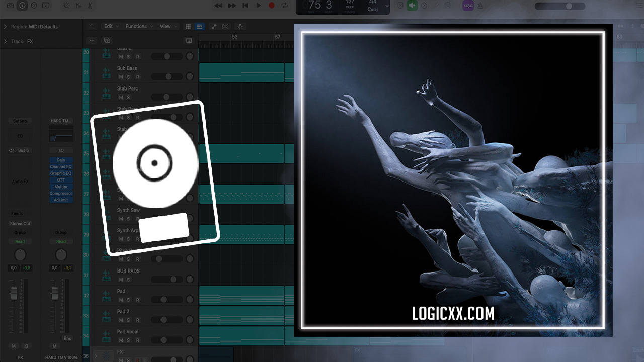Show Flex hourglass icon
Screen dimensions: 644x362
coord(225,26)
